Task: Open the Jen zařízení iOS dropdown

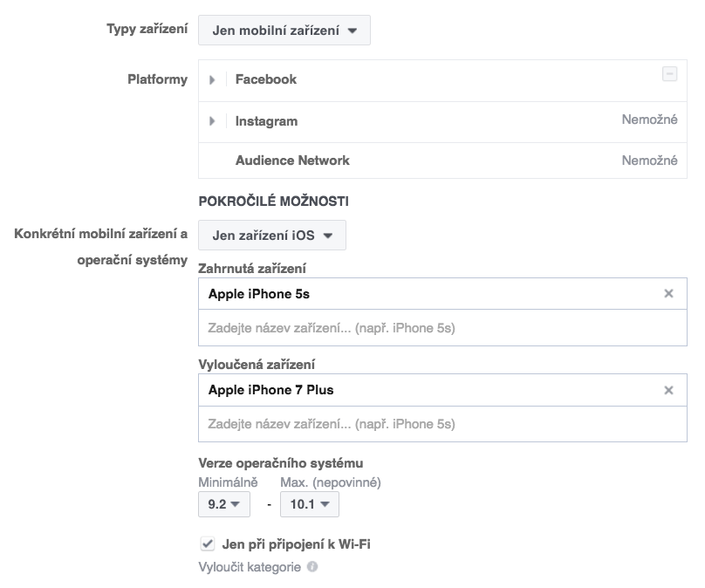Action: tap(272, 235)
